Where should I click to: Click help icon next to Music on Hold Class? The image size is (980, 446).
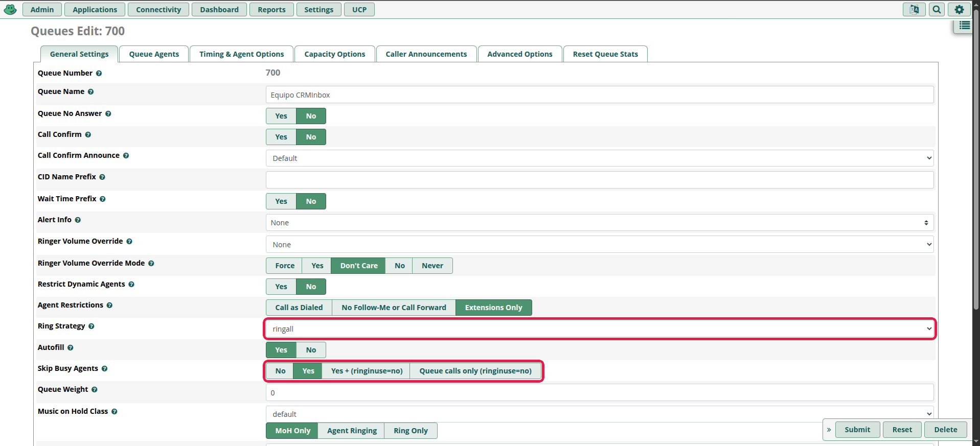(x=114, y=412)
